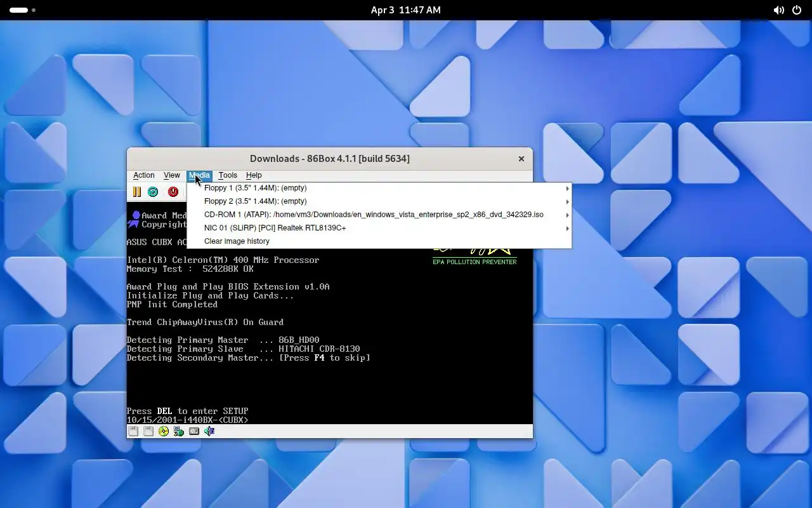
Task: Click the red power button icon
Action: click(173, 192)
